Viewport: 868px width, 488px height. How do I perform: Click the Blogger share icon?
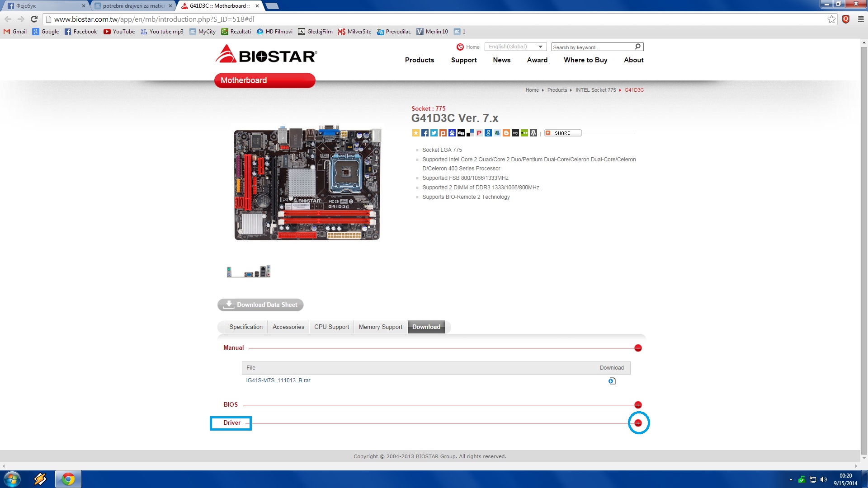point(506,133)
